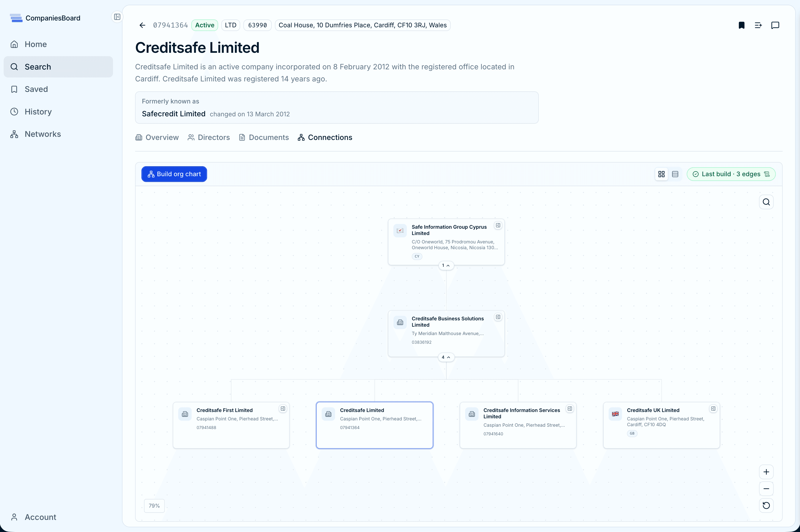Switch to grid card view
Viewport: 800px width, 532px height.
(x=661, y=174)
